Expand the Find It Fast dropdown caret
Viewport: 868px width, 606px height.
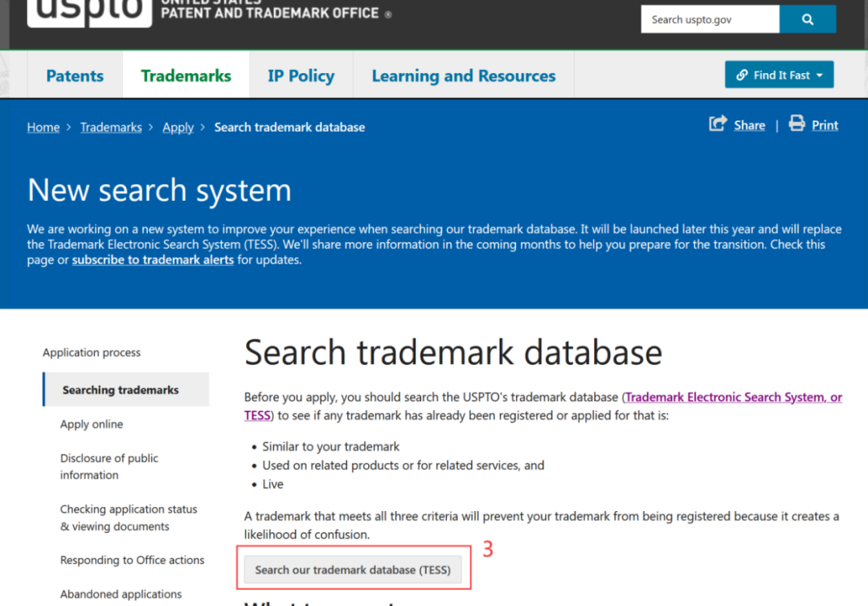[x=820, y=76]
